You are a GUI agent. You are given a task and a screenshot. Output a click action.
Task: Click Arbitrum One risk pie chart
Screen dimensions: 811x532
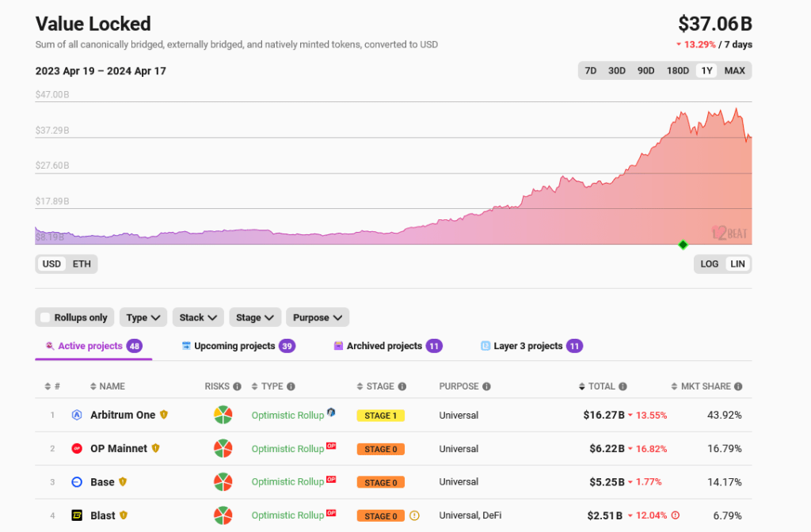coord(223,415)
